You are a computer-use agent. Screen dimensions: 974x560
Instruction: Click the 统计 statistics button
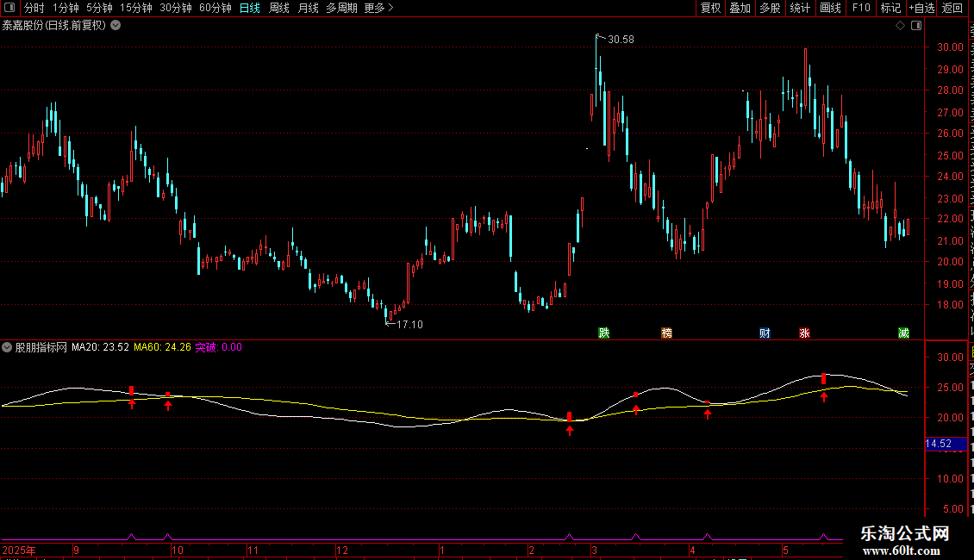[x=800, y=8]
